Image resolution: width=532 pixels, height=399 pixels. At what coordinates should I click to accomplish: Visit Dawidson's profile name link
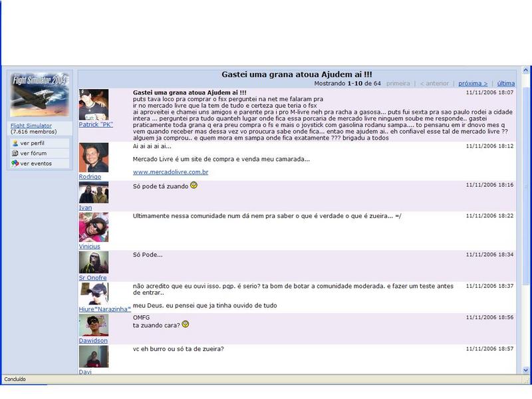(93, 340)
